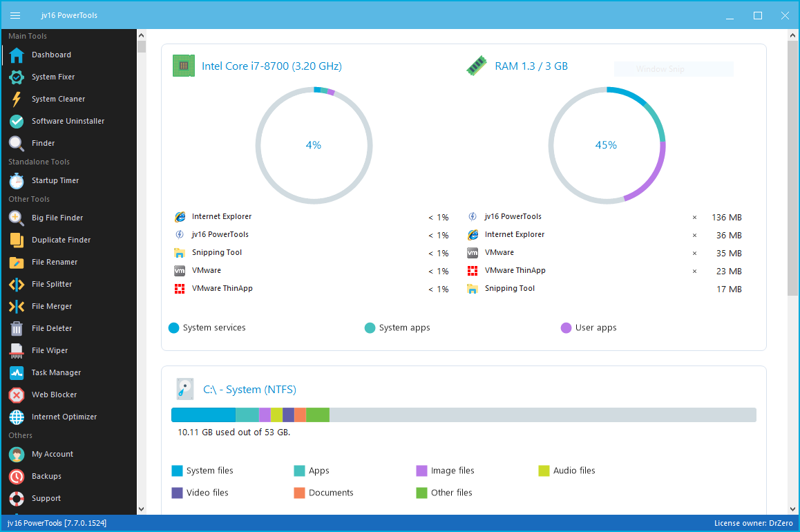This screenshot has width=800, height=532.
Task: Click the File Renamer folder icon
Action: point(17,262)
